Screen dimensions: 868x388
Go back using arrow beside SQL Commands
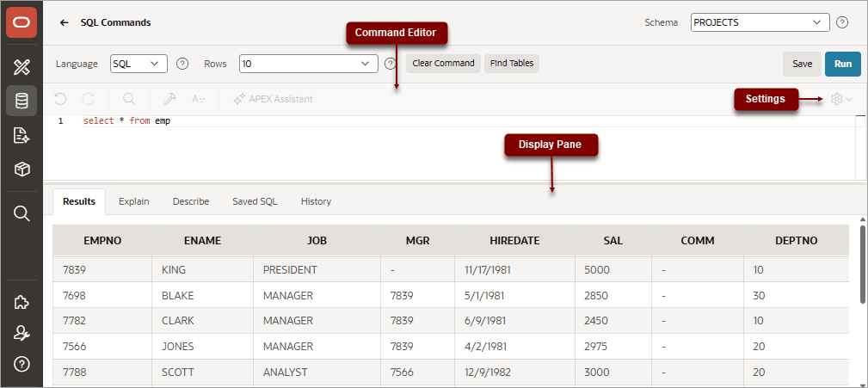(65, 22)
